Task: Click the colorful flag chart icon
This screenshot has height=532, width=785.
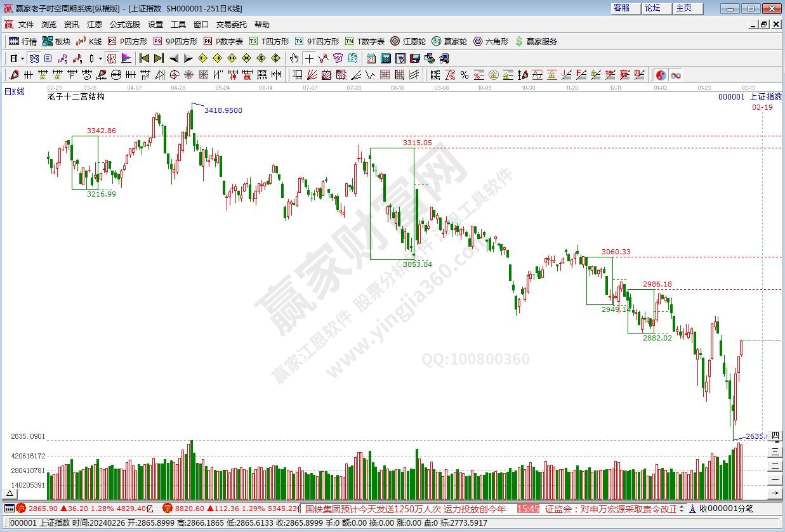Action: [x=126, y=58]
